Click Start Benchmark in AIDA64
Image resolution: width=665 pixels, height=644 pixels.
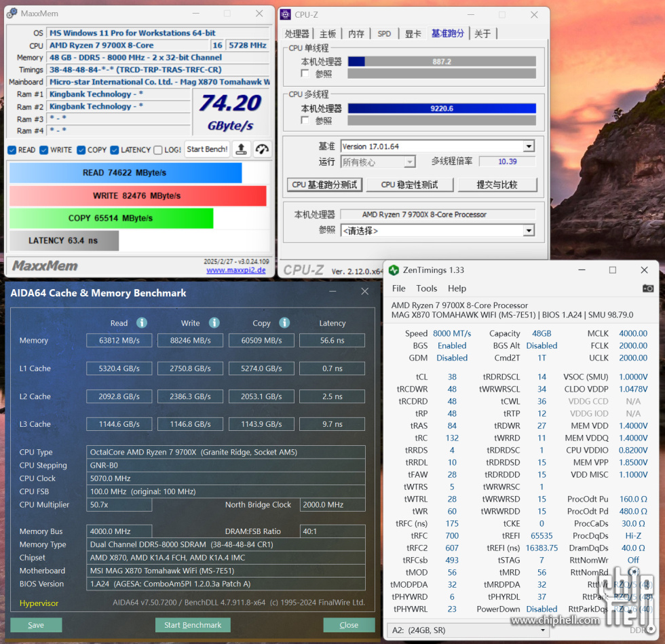click(193, 625)
